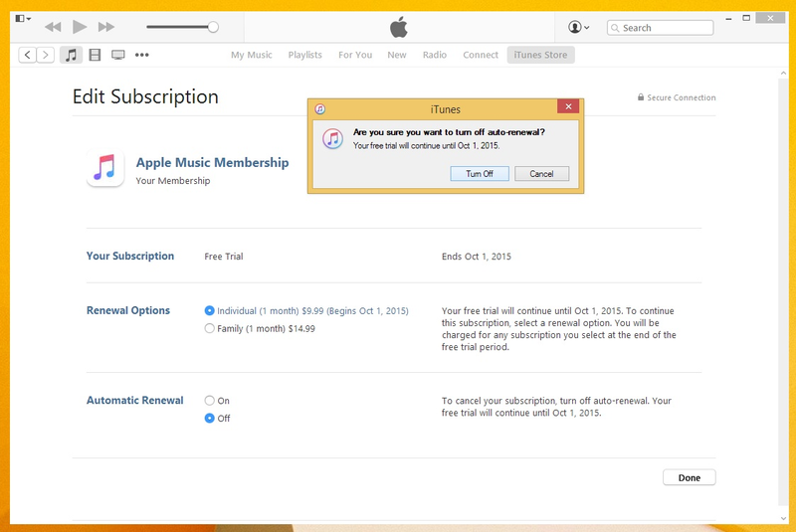Click the music icon inside the iTunes dialog

pyautogui.click(x=332, y=138)
